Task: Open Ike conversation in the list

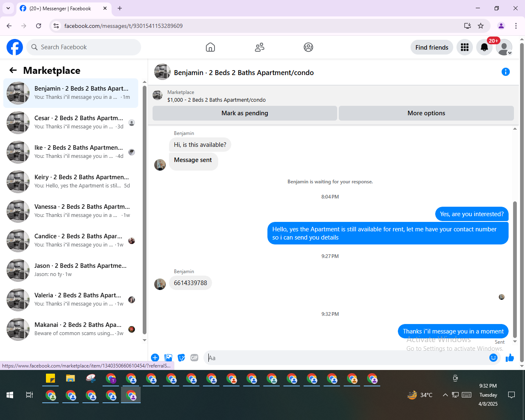Action: (71, 152)
